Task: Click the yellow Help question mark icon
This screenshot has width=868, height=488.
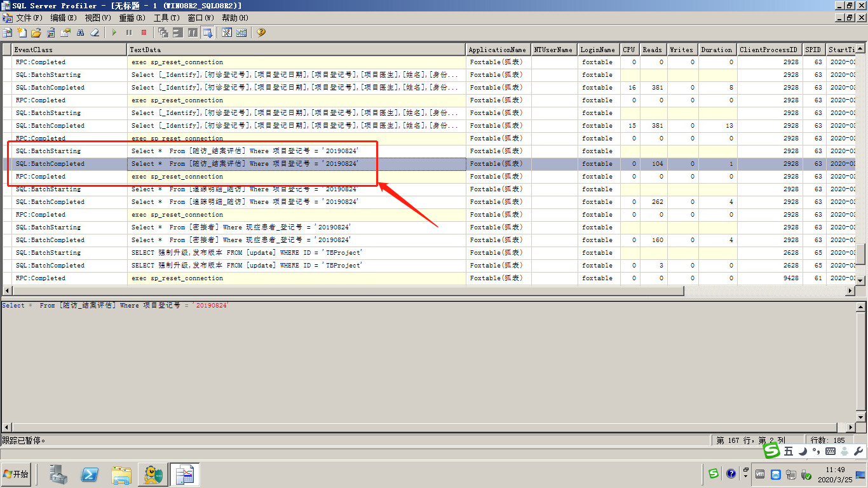Action: pos(261,32)
